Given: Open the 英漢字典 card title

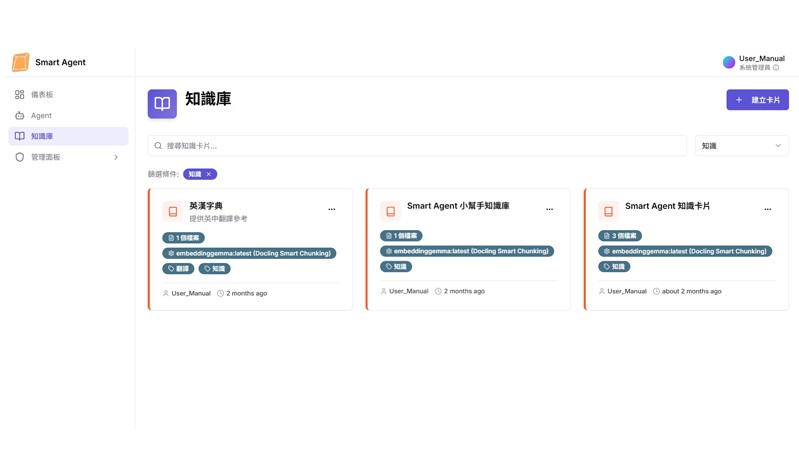Looking at the screenshot, I should [206, 206].
